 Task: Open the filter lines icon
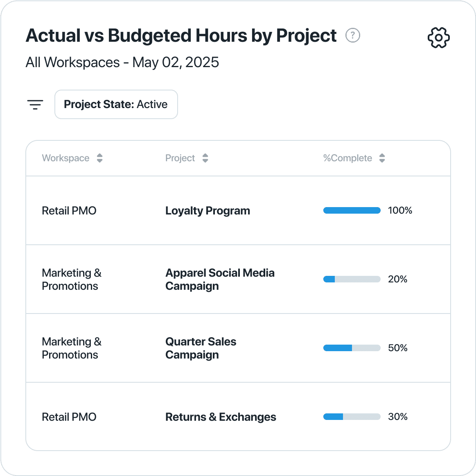35,104
